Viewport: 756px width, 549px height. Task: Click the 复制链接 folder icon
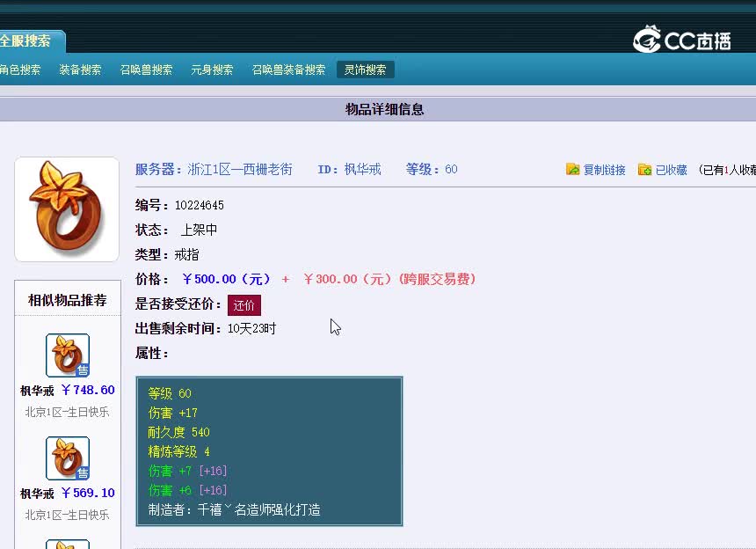pos(573,169)
